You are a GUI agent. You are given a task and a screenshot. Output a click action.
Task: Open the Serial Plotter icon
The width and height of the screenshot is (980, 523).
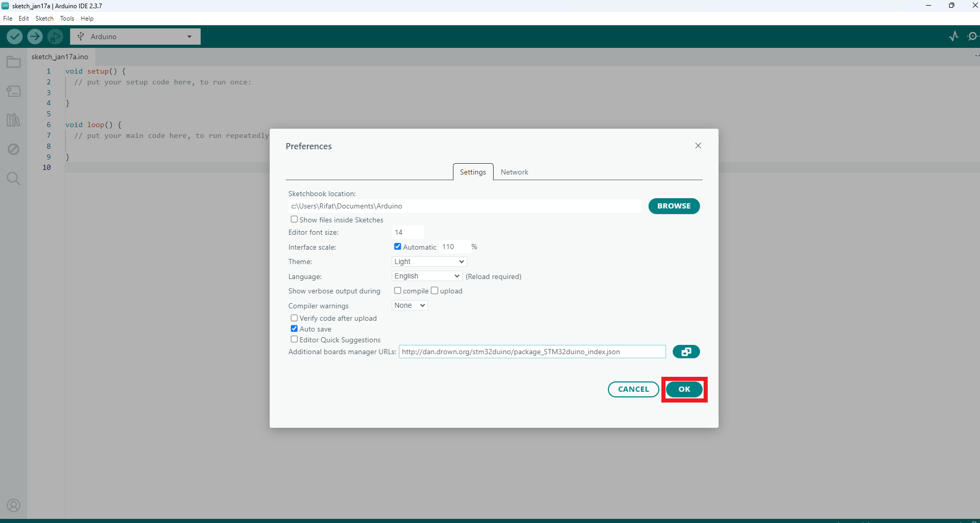coord(953,37)
